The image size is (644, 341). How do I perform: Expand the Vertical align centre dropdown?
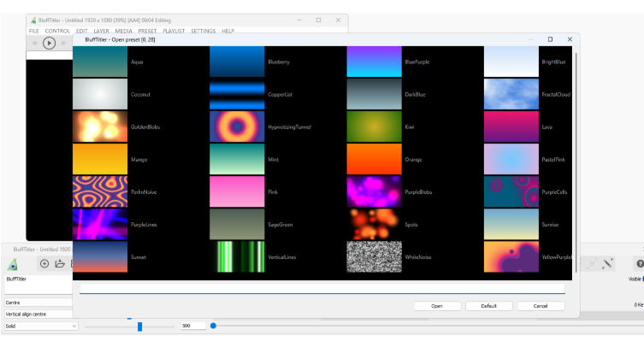[38, 314]
